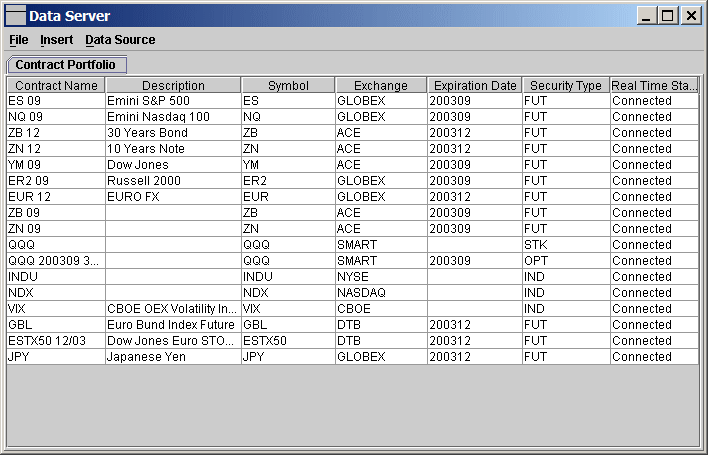Select the ESTX50 12/03 contract name cell
The width and height of the screenshot is (708, 455).
tap(56, 341)
